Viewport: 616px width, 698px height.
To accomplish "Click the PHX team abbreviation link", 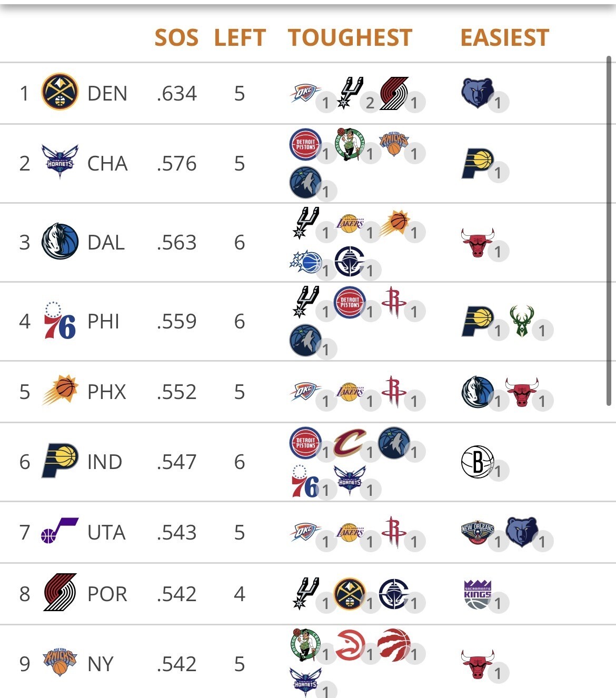I will 107,392.
